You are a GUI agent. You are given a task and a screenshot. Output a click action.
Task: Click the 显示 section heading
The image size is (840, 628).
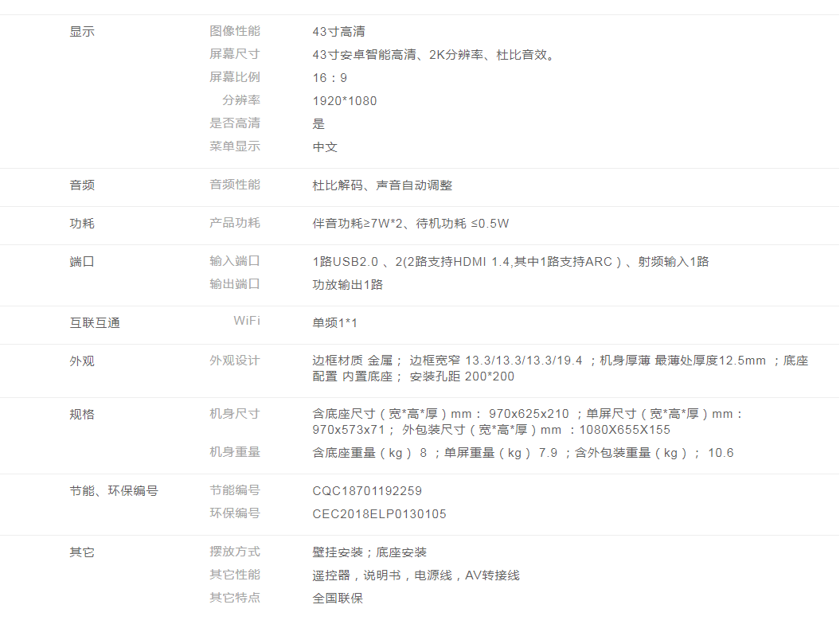(82, 32)
